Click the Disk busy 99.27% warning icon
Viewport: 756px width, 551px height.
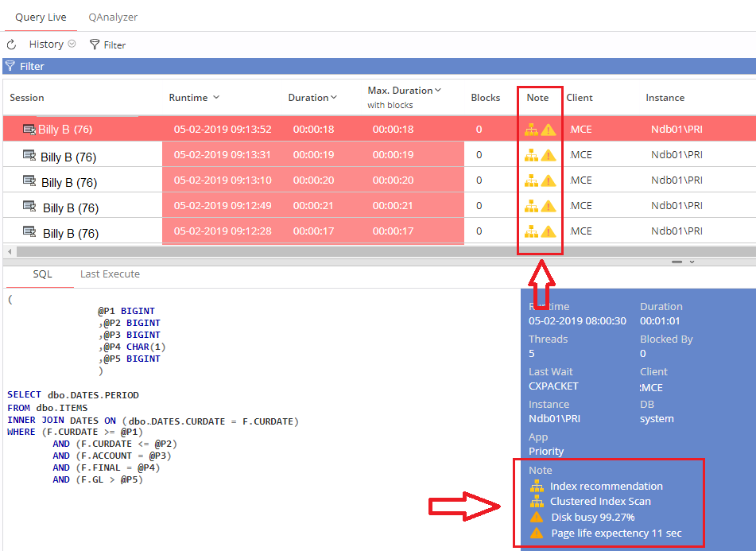click(x=536, y=518)
